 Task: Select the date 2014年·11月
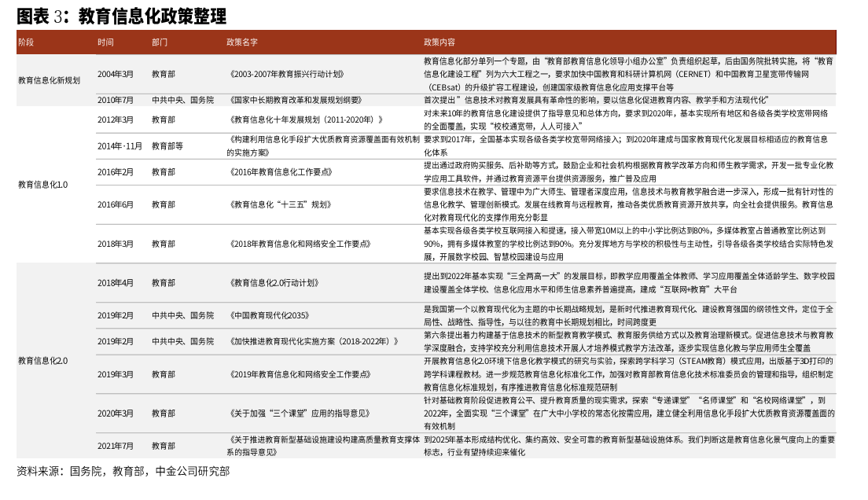pos(120,146)
